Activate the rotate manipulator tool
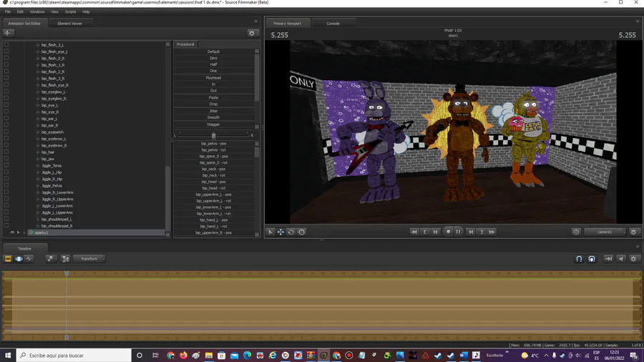The image size is (644, 362). pyautogui.click(x=291, y=232)
